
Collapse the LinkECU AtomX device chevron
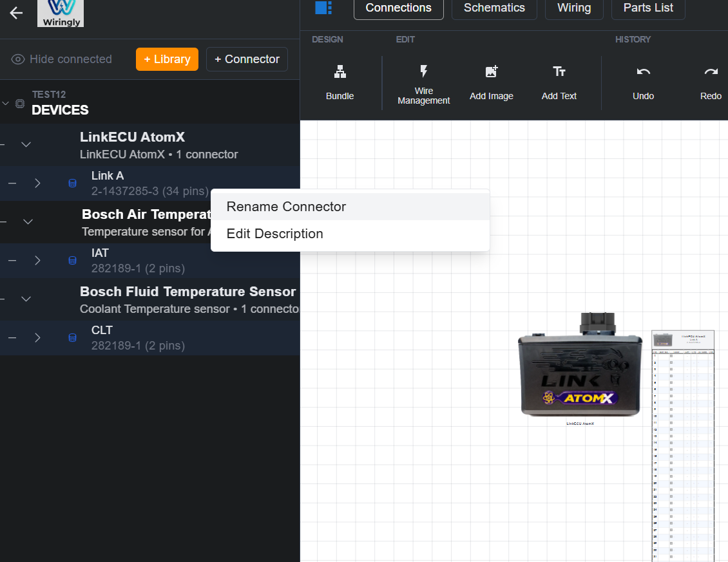pyautogui.click(x=26, y=144)
